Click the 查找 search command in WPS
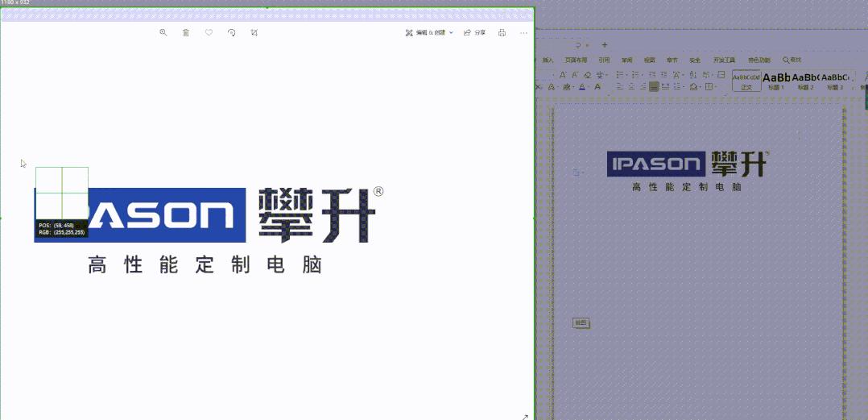 [x=792, y=60]
